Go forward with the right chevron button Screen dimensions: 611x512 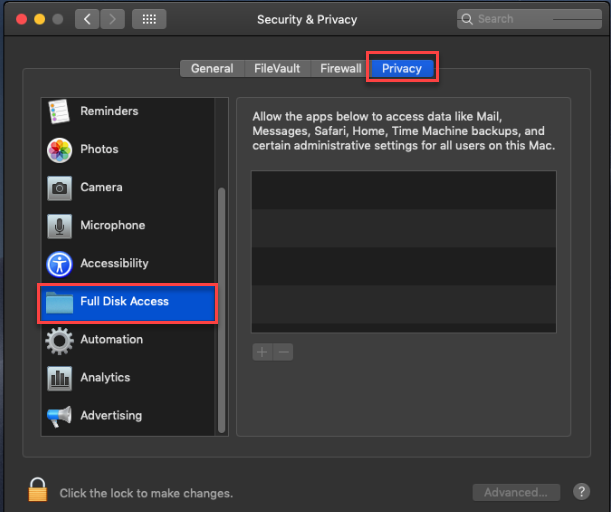coord(113,19)
